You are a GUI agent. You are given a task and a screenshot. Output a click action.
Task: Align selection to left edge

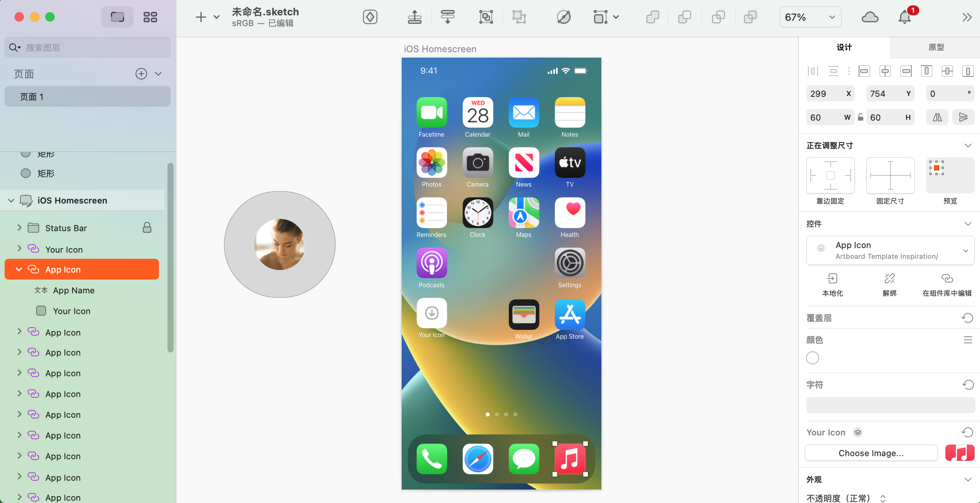point(864,71)
